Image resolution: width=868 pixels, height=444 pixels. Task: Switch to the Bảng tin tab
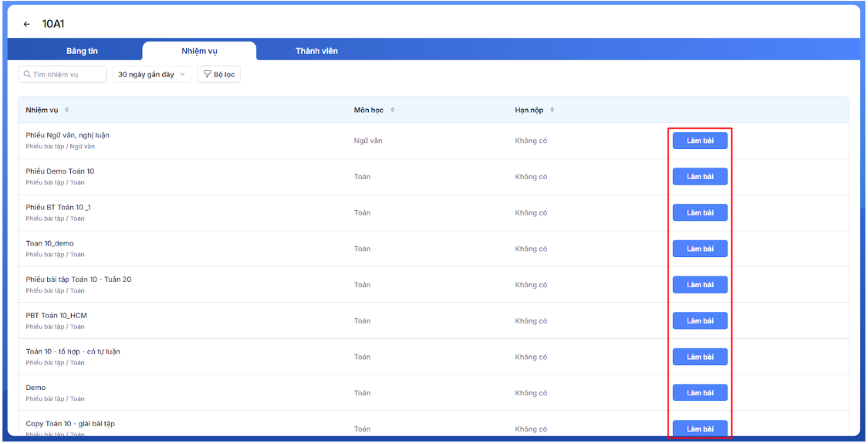tap(82, 51)
